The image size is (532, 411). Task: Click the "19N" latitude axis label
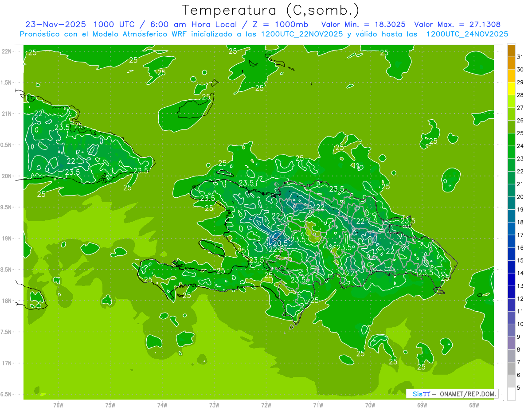tap(7, 239)
